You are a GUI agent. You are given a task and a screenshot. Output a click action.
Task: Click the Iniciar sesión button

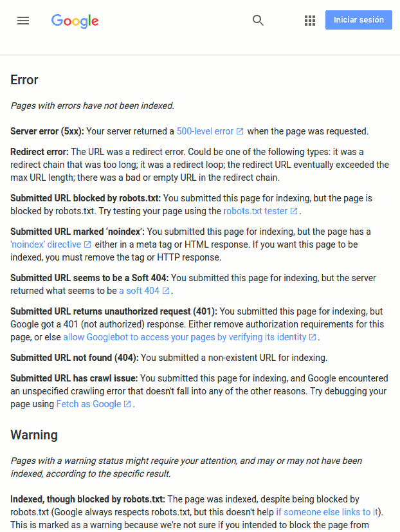[359, 20]
